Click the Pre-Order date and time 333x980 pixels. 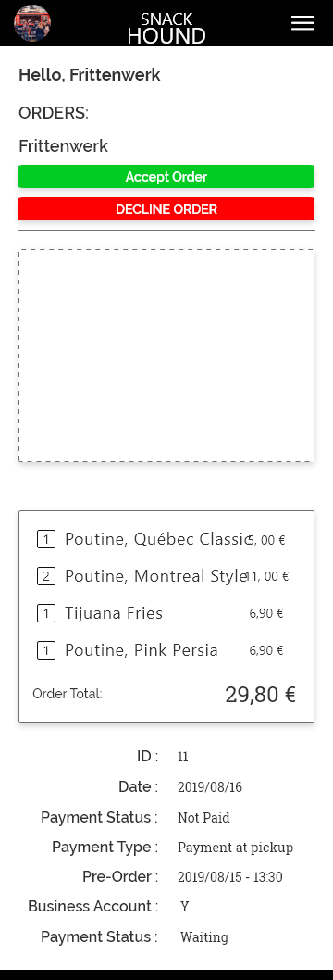coord(230,877)
